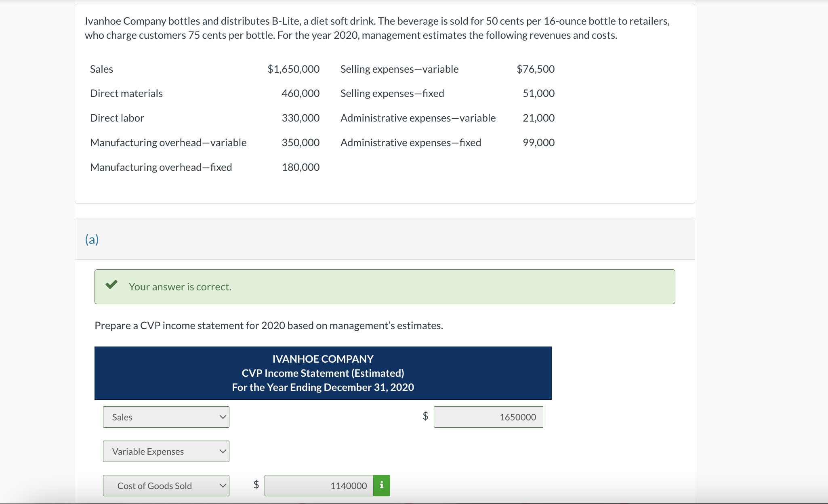The image size is (828, 504).
Task: Click the Manufacturing overhead—fixed value 180,000
Action: [301, 167]
